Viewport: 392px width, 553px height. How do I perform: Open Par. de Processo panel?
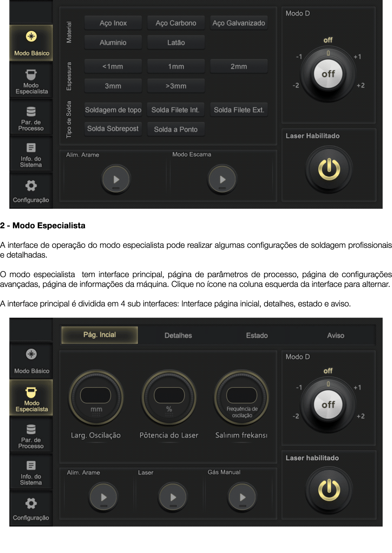(31, 117)
